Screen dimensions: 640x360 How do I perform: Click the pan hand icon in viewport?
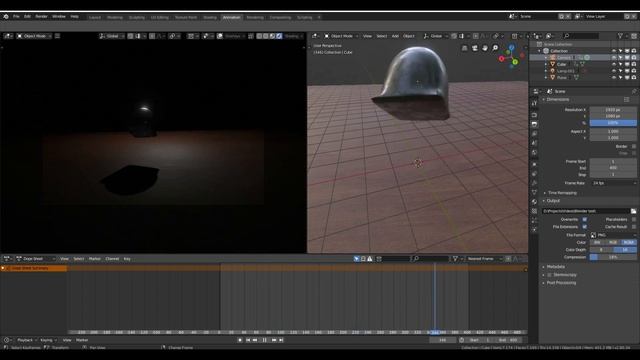coord(485,48)
